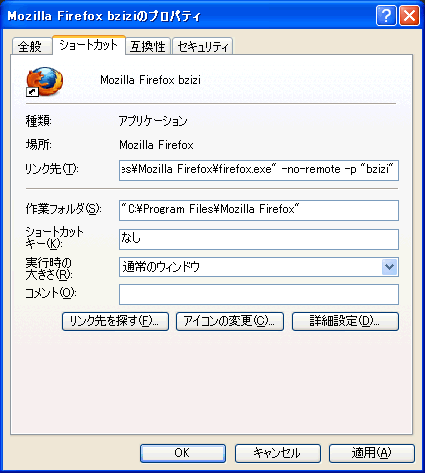The image size is (425, 473).
Task: Switch to the 互換性 tab
Action: [x=148, y=46]
